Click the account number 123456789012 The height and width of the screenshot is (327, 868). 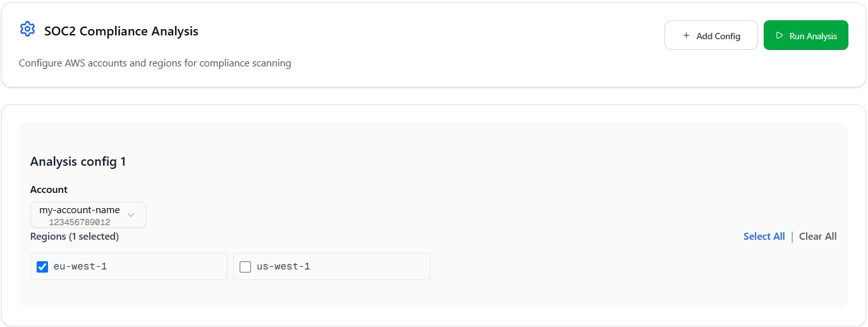(79, 223)
